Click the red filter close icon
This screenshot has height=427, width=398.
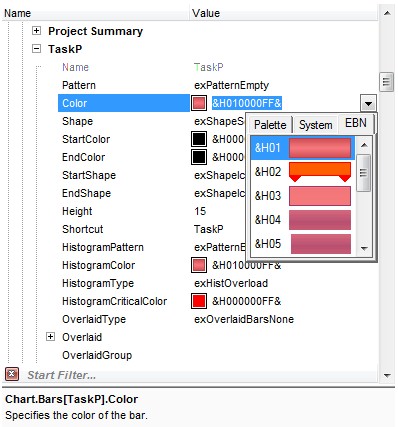[x=12, y=374]
